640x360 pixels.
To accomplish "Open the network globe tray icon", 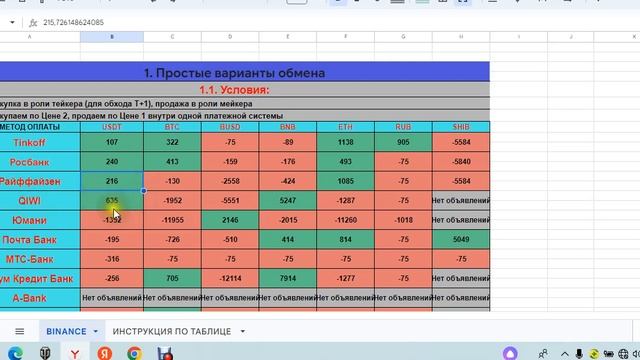I will coord(623,354).
